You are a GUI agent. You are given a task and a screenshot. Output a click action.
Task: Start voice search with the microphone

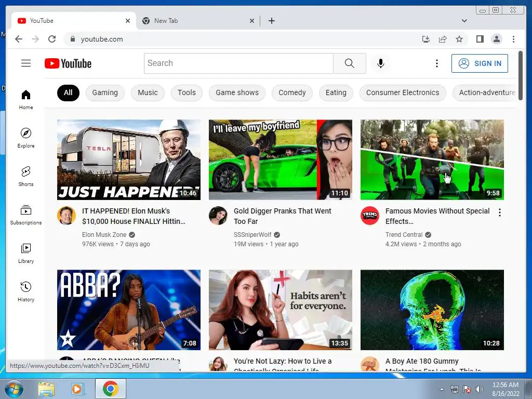coord(381,63)
